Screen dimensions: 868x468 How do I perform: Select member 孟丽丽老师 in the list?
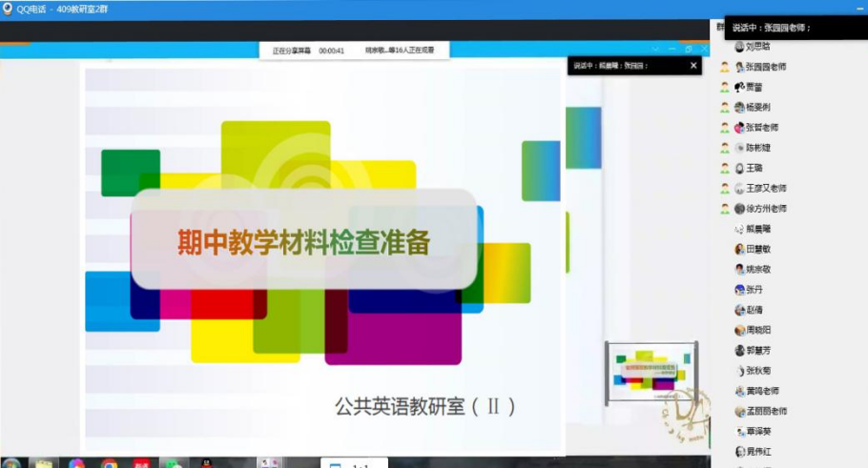(766, 411)
